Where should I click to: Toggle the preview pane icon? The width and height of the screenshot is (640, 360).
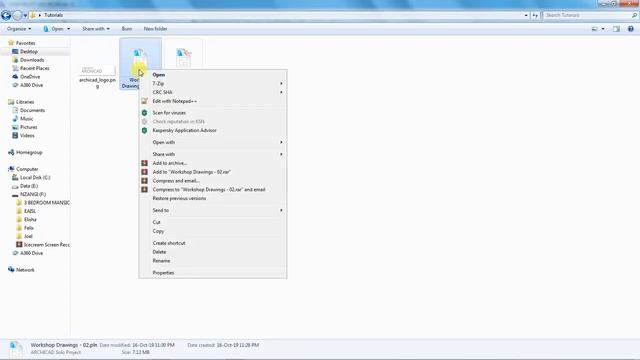(616, 29)
